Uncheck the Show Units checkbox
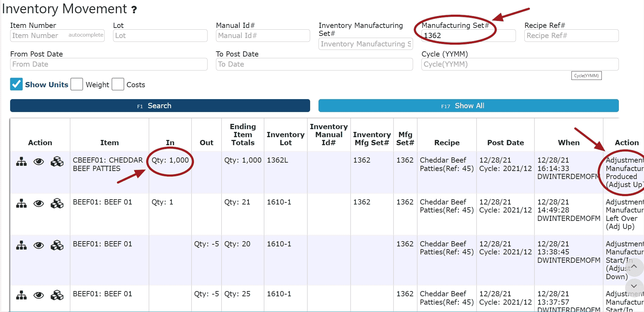The height and width of the screenshot is (312, 644). 16,84
